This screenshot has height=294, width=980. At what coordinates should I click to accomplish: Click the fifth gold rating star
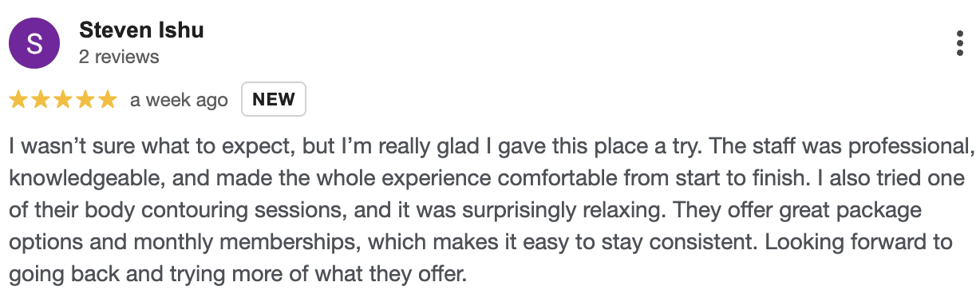108,100
